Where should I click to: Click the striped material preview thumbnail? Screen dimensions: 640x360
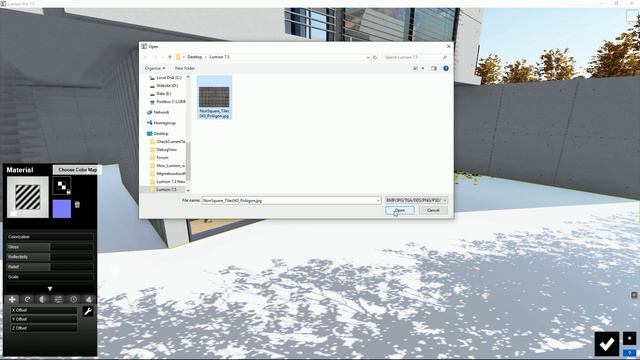tap(28, 197)
